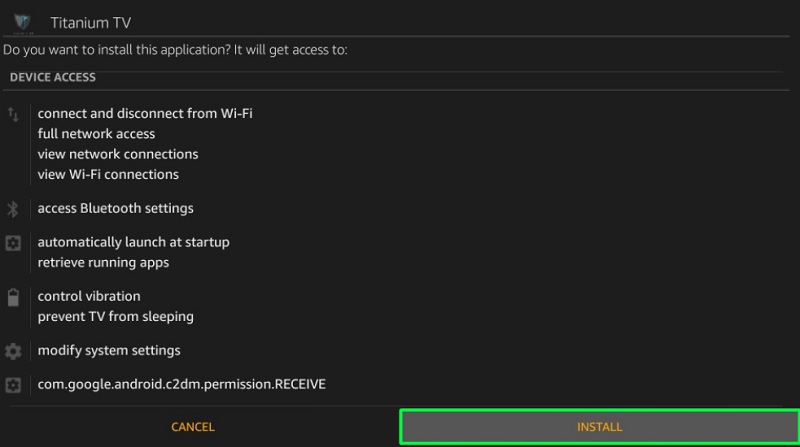Select 'access Bluetooth settings' permission
The image size is (800, 447).
pyautogui.click(x=115, y=208)
